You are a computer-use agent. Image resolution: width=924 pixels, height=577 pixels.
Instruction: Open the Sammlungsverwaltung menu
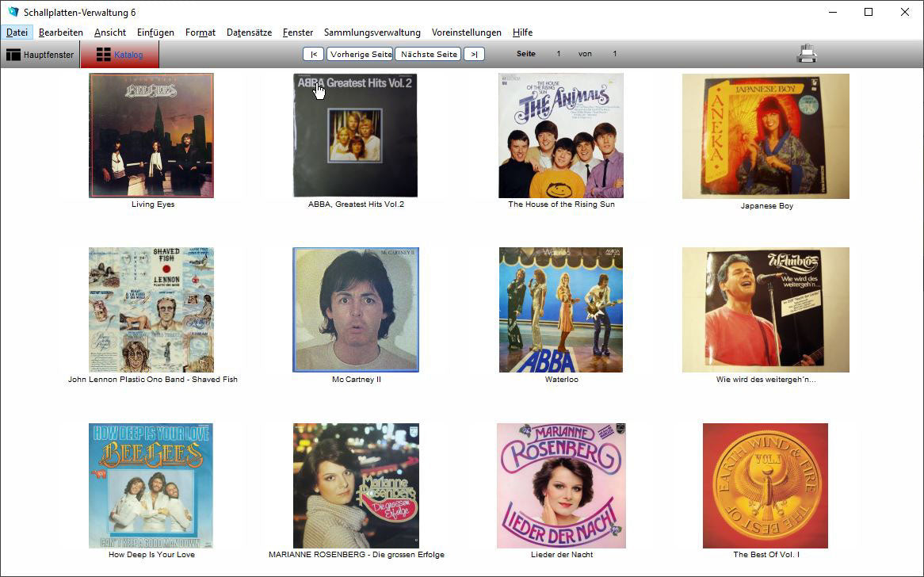372,32
